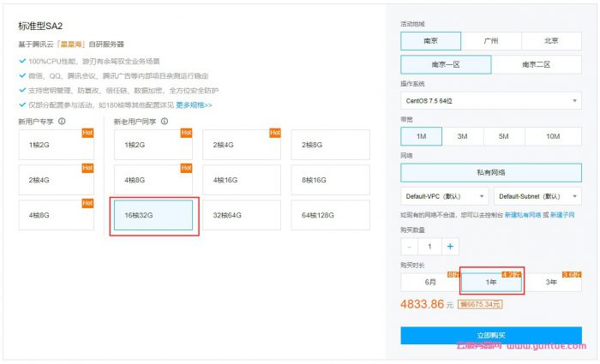The height and width of the screenshot is (364, 600).
Task: Pick the 6月 purchase duration
Action: point(430,281)
